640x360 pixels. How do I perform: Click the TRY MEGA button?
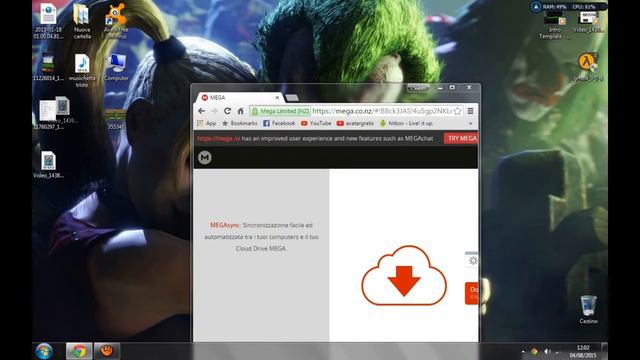click(461, 138)
